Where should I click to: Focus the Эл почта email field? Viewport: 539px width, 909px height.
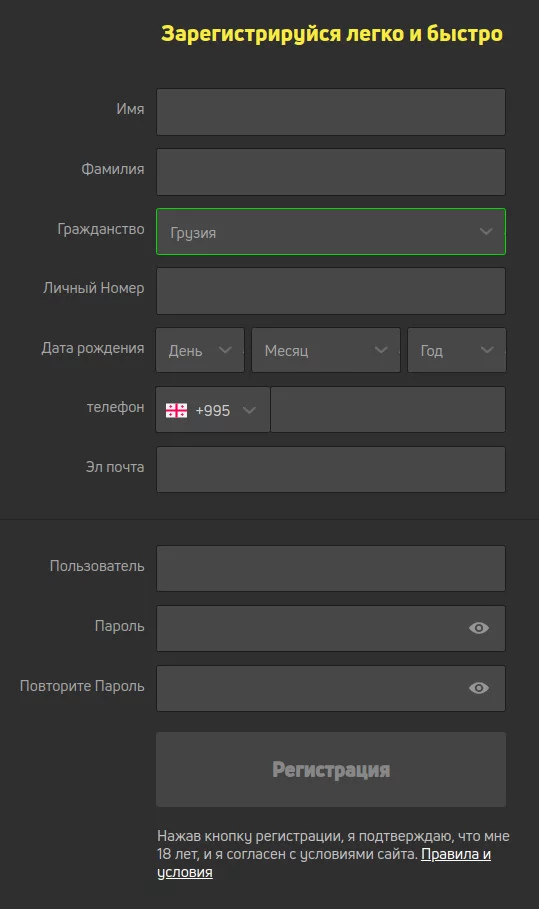(x=331, y=470)
